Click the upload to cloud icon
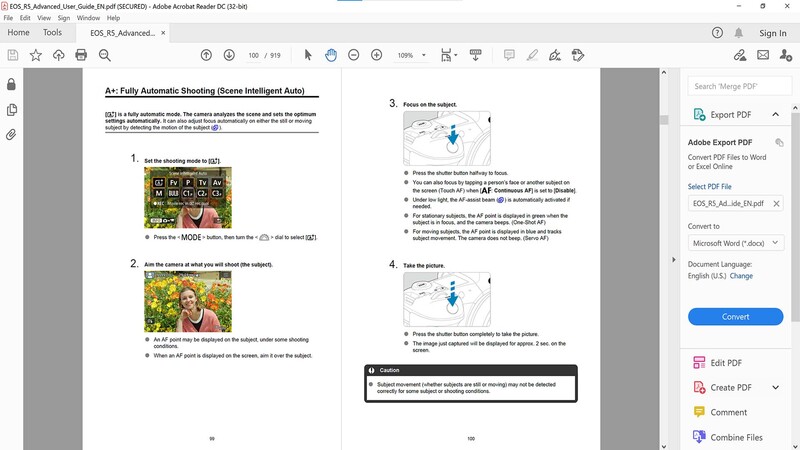Viewport: 800px width, 450px height. (59, 55)
